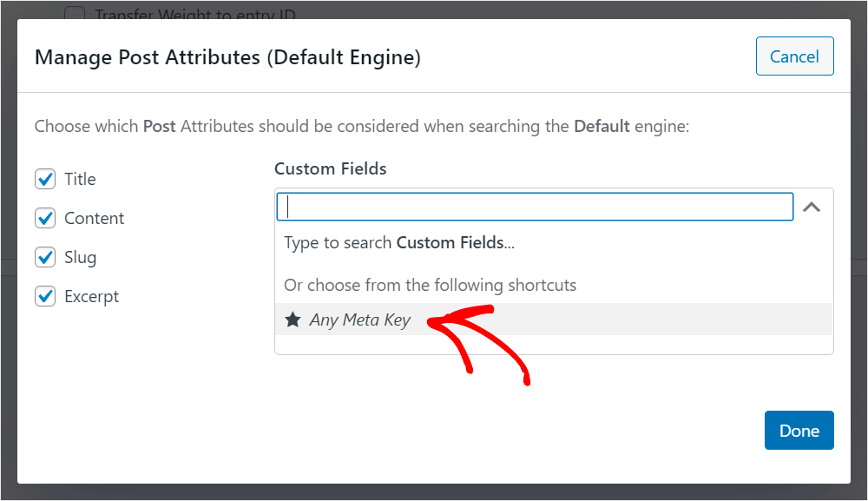868x501 pixels.
Task: Confirm changes with the Done button
Action: (x=799, y=430)
